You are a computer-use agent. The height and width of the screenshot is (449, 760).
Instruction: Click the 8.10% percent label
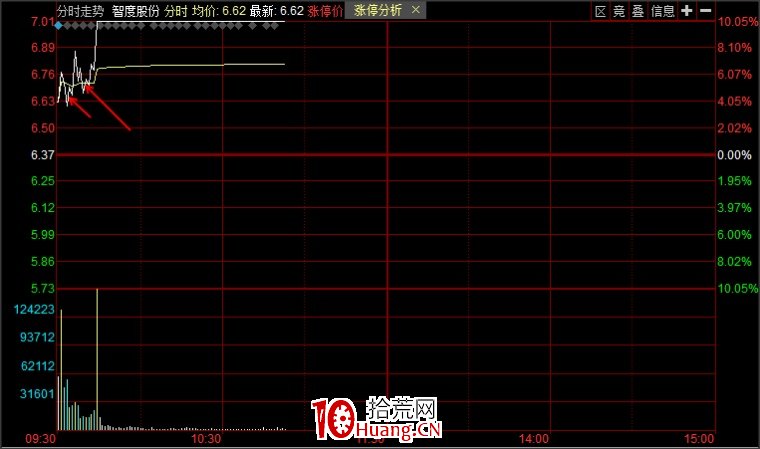pyautogui.click(x=734, y=48)
